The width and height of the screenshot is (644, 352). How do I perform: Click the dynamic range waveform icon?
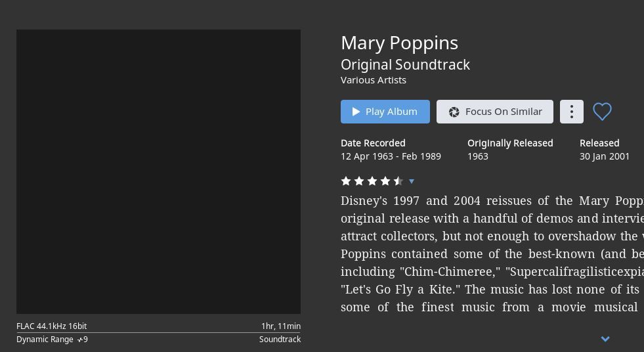(79, 340)
